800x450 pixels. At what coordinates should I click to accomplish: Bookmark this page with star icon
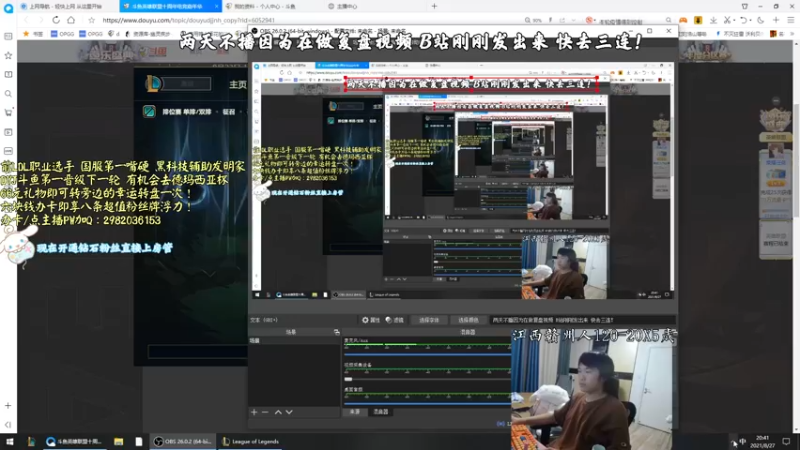pyautogui.click(x=91, y=20)
